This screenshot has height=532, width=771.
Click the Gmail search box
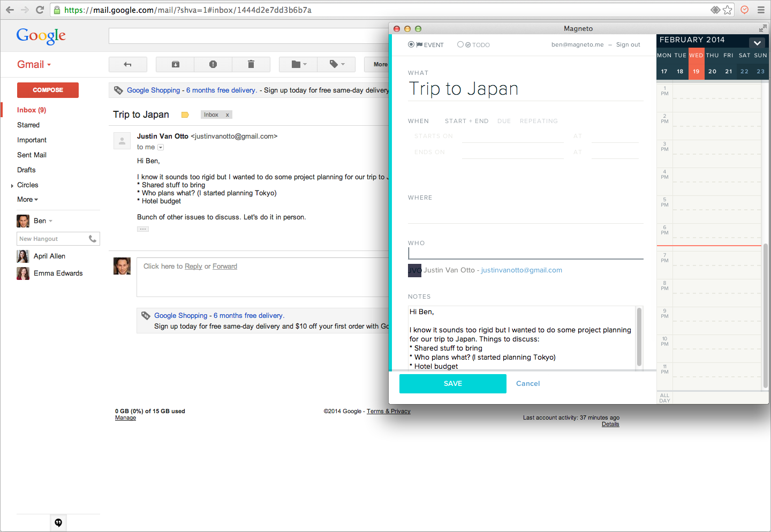[x=249, y=36]
